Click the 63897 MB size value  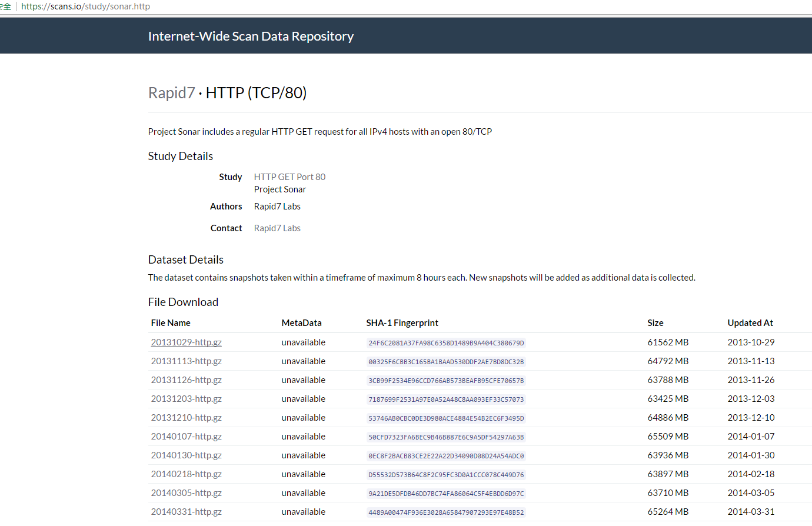coord(668,474)
